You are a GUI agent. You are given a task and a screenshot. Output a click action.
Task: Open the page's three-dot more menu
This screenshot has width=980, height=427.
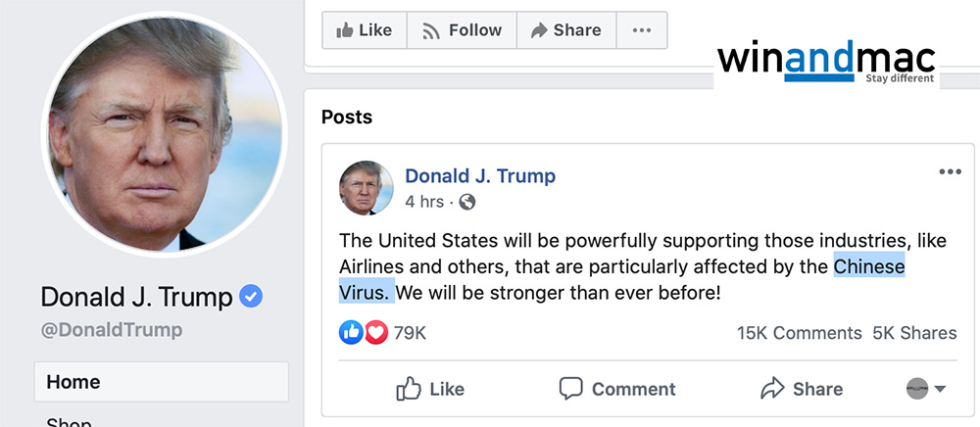coord(642,30)
